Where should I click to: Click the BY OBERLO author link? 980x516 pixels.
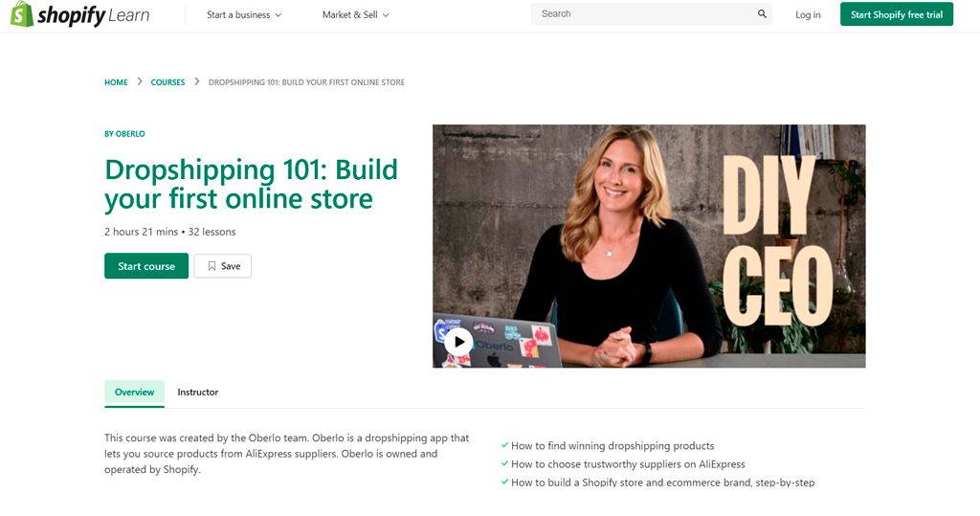pos(124,134)
